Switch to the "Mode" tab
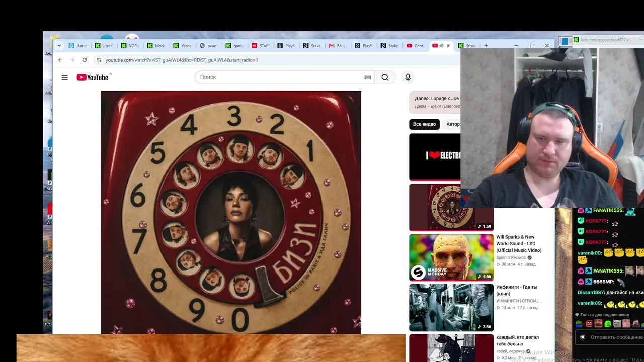 pos(156,46)
